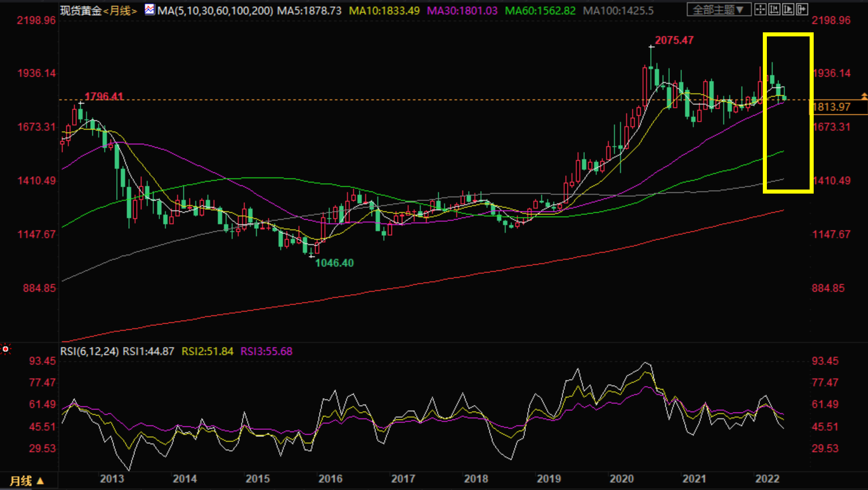Click the red dotted circle icon beside RSI
The height and width of the screenshot is (490, 868).
pos(6,349)
